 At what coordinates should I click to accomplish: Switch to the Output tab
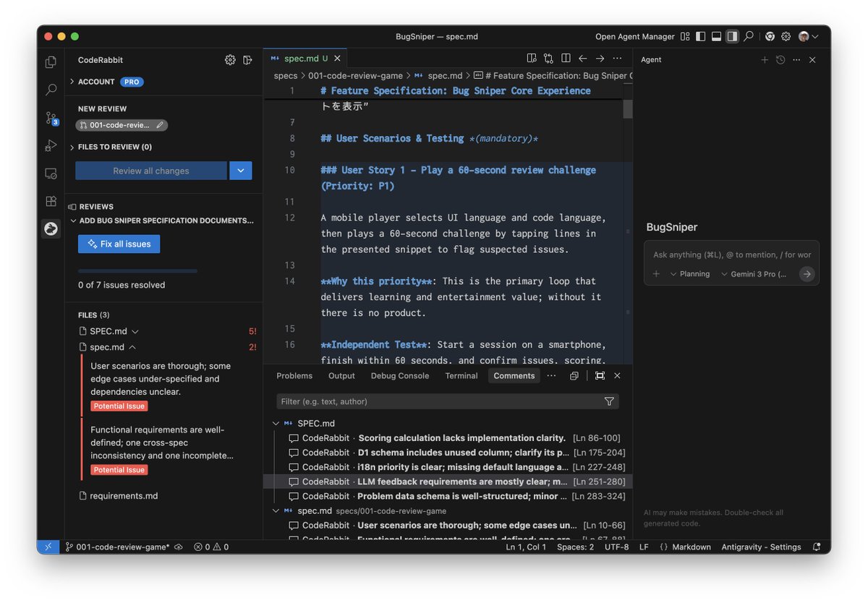341,376
